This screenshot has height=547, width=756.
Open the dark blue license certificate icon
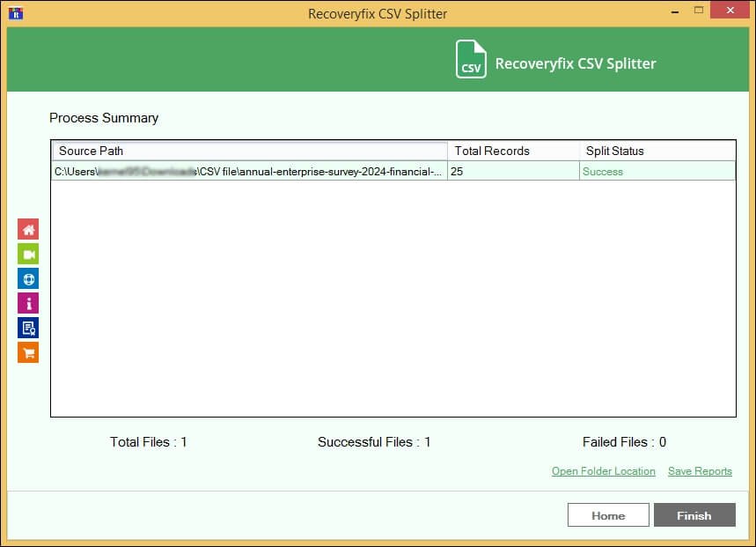click(x=28, y=328)
